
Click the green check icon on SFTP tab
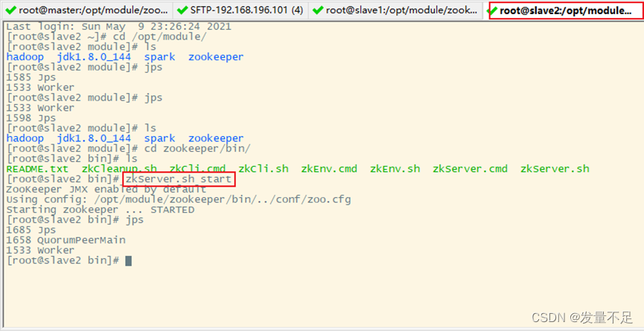(x=182, y=10)
